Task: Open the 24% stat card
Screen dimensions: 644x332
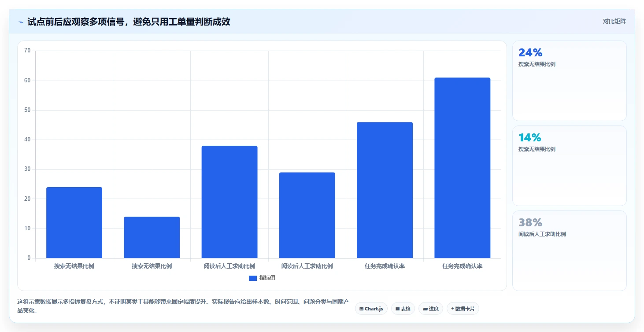Action: point(569,81)
